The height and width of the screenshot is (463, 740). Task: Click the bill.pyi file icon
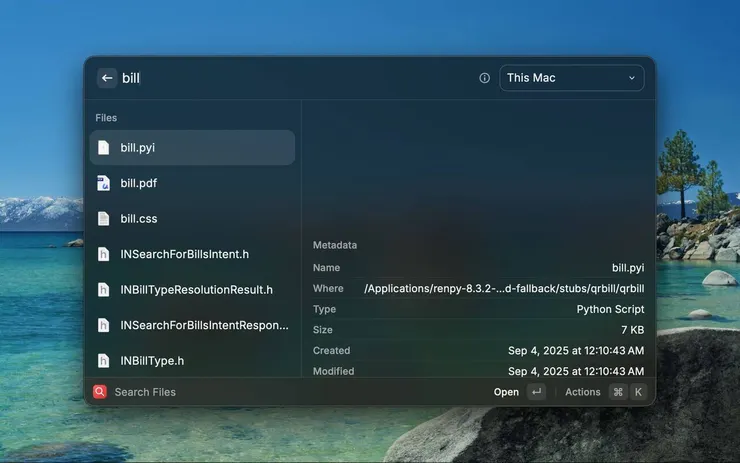[103, 148]
